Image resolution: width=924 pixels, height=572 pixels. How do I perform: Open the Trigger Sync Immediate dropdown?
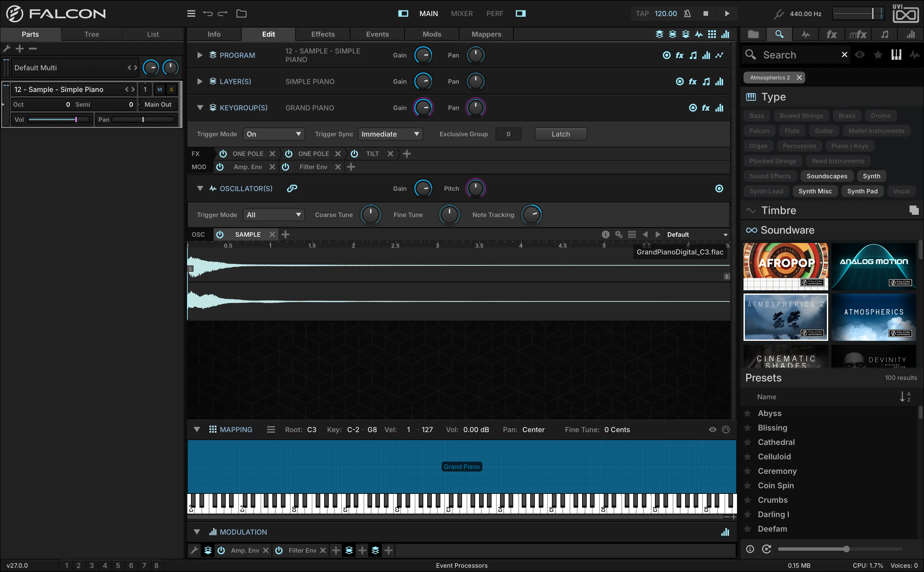click(x=390, y=134)
